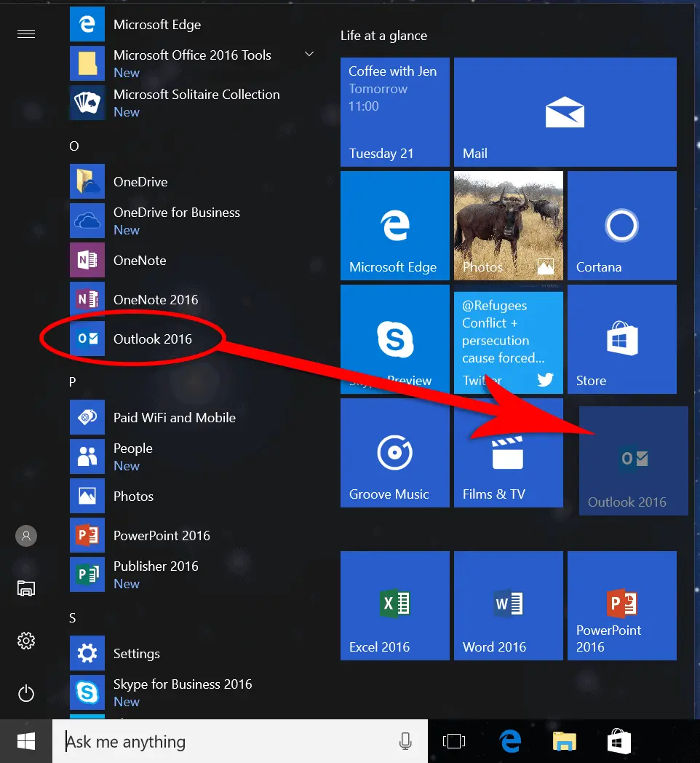Open File Explorer from the left rail

pos(26,588)
